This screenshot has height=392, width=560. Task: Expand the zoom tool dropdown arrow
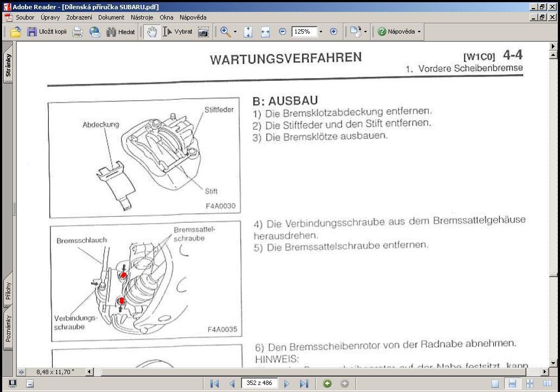235,32
